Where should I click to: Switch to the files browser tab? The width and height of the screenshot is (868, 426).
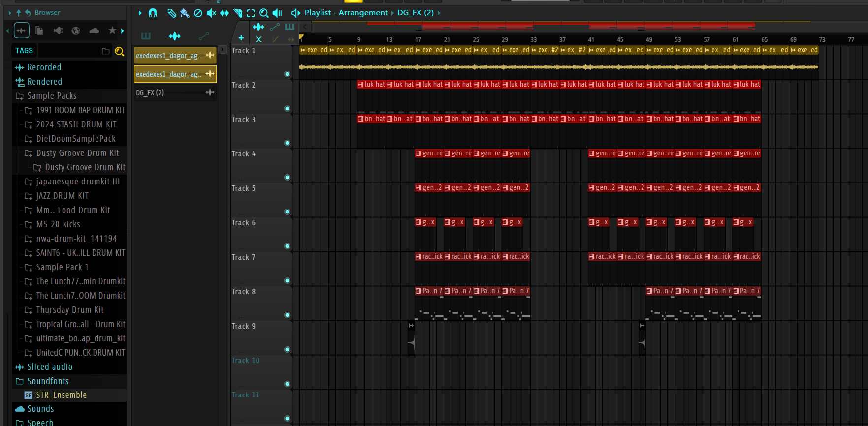(39, 30)
